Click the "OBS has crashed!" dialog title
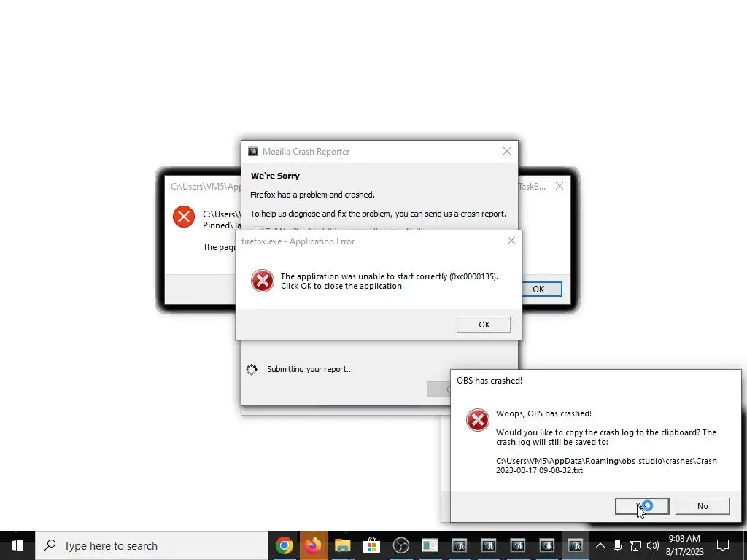Image resolution: width=747 pixels, height=560 pixels. (x=489, y=381)
